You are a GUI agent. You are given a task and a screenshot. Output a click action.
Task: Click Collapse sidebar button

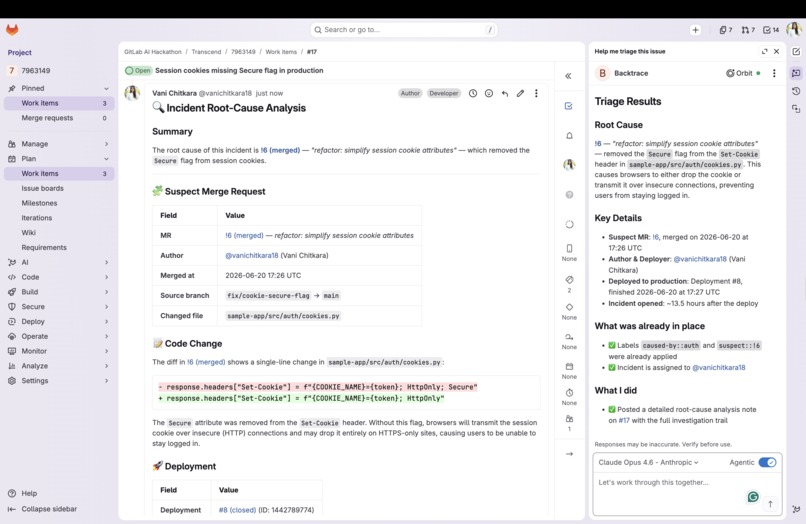coord(42,509)
